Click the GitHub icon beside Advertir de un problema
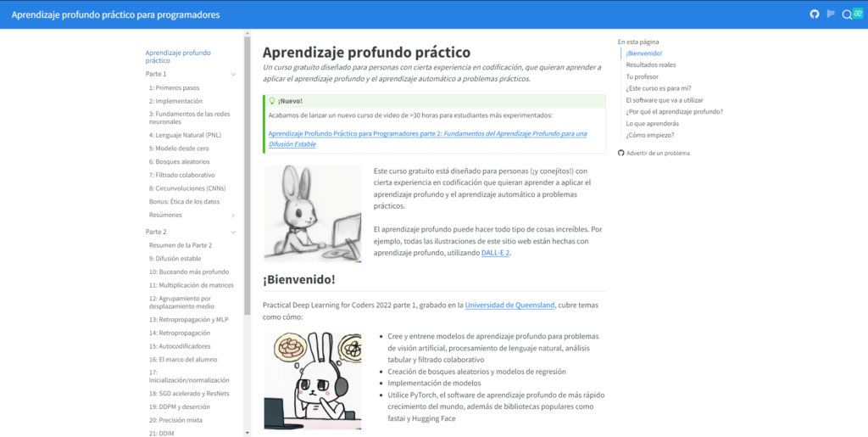868x437 pixels. 620,153
